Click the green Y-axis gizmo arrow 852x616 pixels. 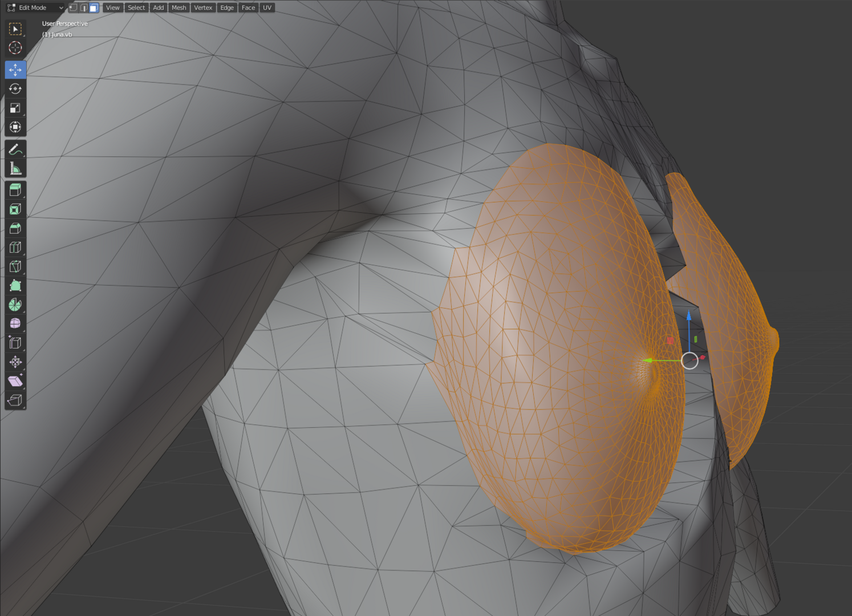click(648, 360)
